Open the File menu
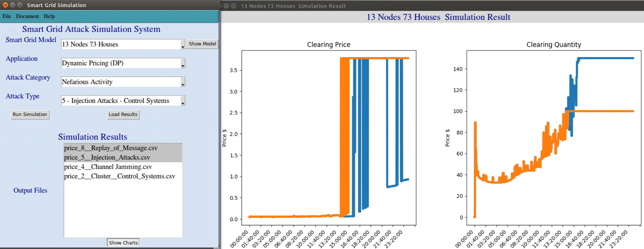The image size is (644, 249). coord(7,16)
